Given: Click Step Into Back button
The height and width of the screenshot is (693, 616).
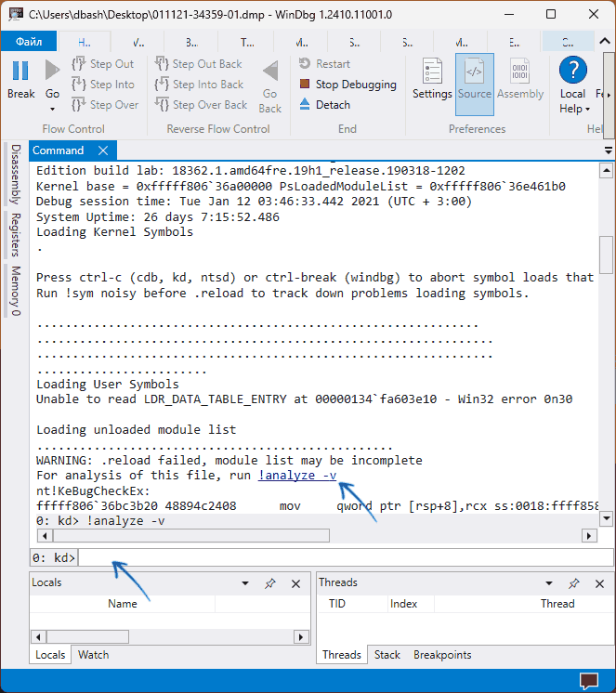Looking at the screenshot, I should [199, 84].
